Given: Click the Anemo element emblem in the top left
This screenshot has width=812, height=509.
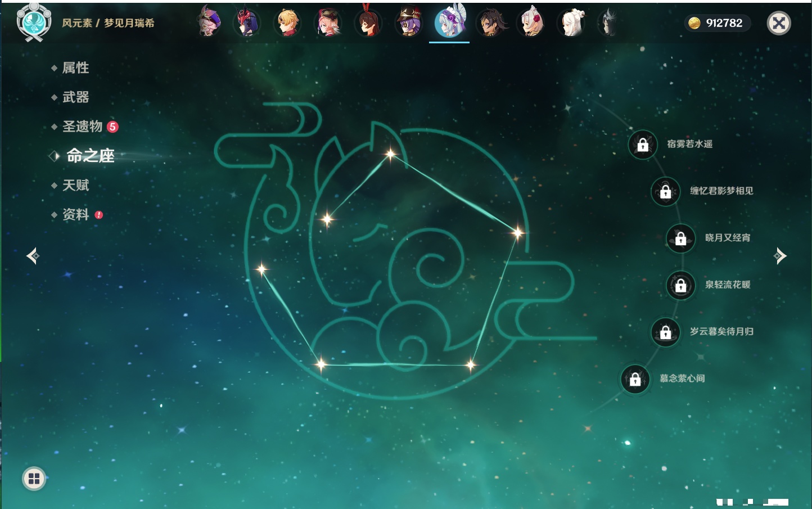Looking at the screenshot, I should [34, 22].
